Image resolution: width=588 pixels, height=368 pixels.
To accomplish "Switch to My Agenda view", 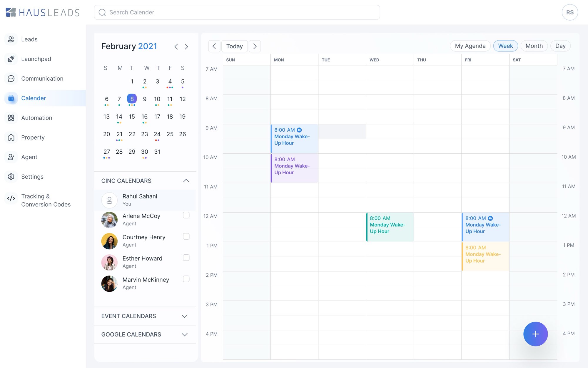I will (470, 46).
